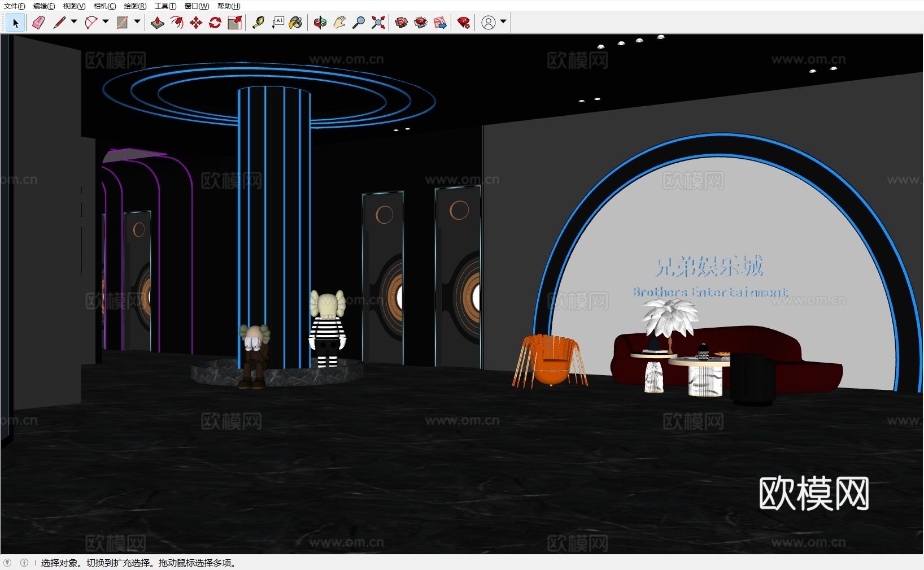Image resolution: width=924 pixels, height=570 pixels.
Task: Open the 帮助(H) menu
Action: 229,6
